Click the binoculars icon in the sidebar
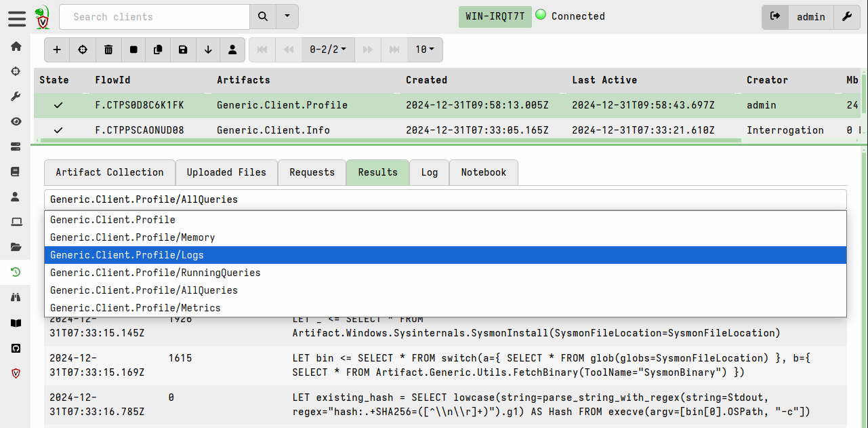Image resolution: width=868 pixels, height=428 pixels. click(x=16, y=297)
